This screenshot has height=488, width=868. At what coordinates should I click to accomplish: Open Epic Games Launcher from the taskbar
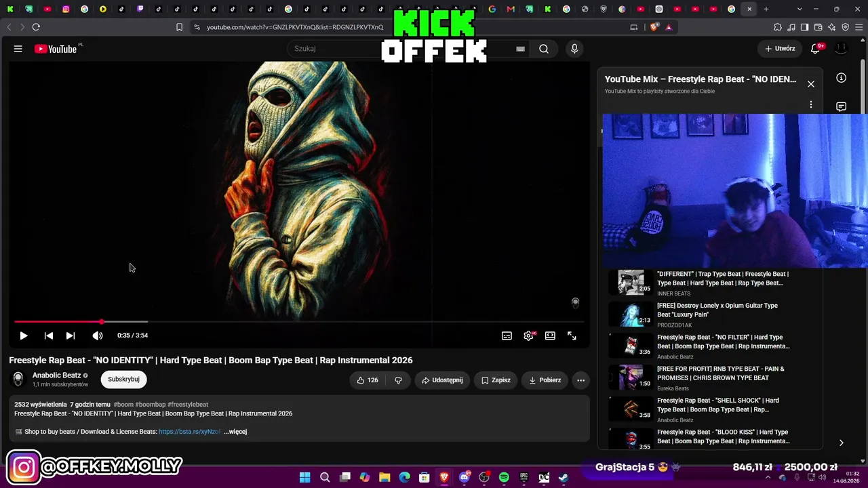point(524,477)
